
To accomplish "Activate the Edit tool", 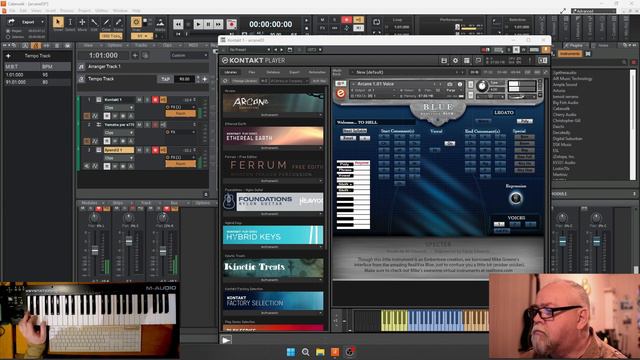I will [94, 22].
